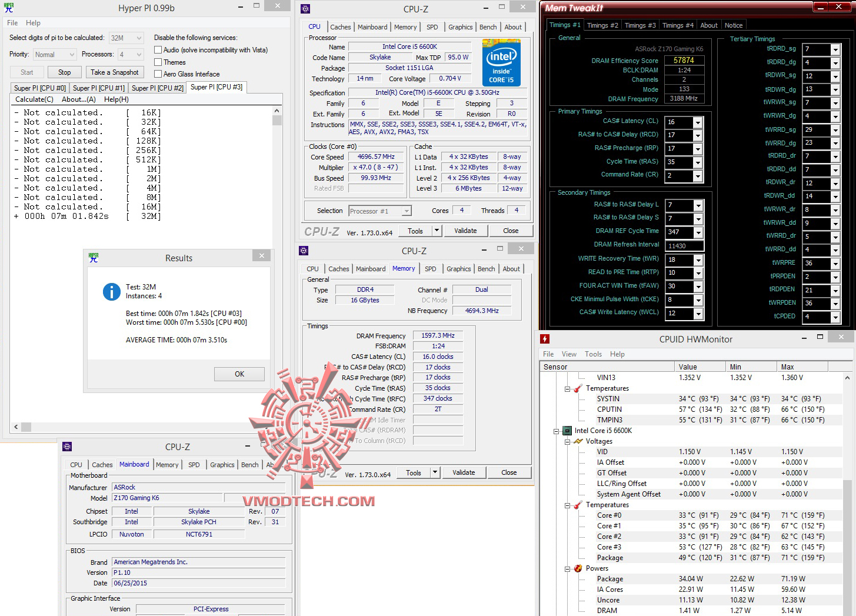This screenshot has height=616, width=856.
Task: Open the tRDRD_sg dropdown in Tertiary Timings
Action: (835, 49)
